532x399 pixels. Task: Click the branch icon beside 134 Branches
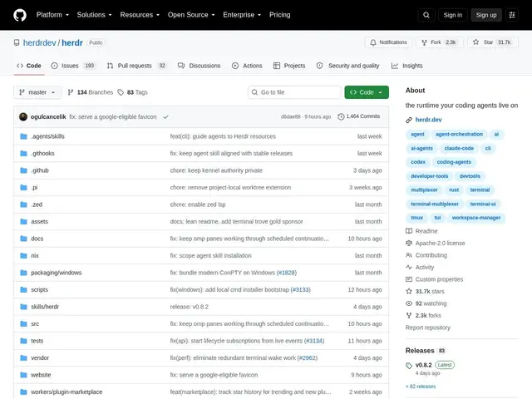pyautogui.click(x=70, y=92)
